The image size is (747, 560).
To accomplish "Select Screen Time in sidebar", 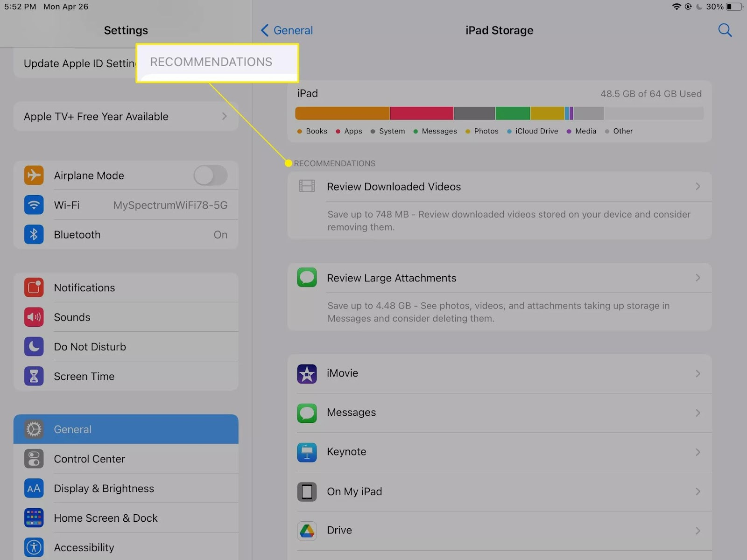I will (126, 376).
